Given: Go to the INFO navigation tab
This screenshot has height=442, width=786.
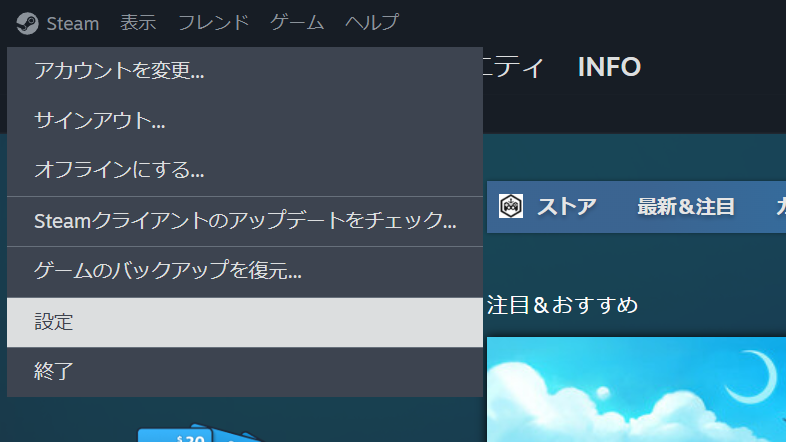Looking at the screenshot, I should 609,67.
